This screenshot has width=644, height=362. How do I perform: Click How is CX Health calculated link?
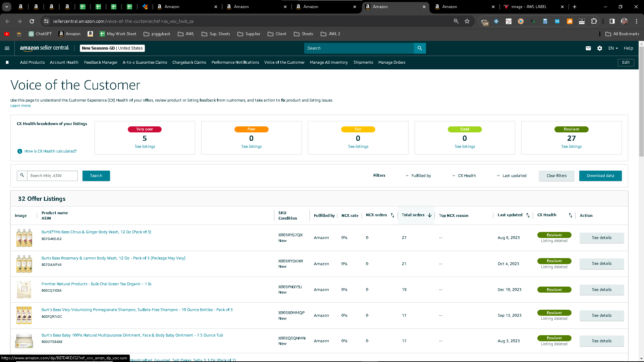click(x=50, y=152)
